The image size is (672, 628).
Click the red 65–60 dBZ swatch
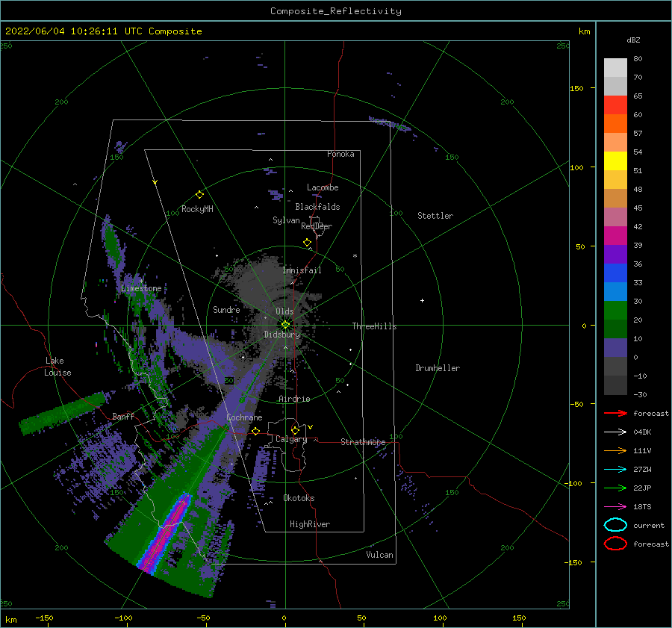[x=615, y=105]
